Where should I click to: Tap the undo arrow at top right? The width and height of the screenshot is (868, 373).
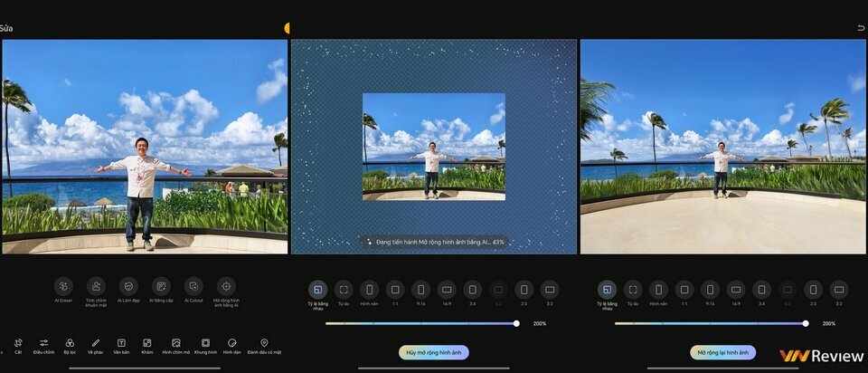coord(860,29)
